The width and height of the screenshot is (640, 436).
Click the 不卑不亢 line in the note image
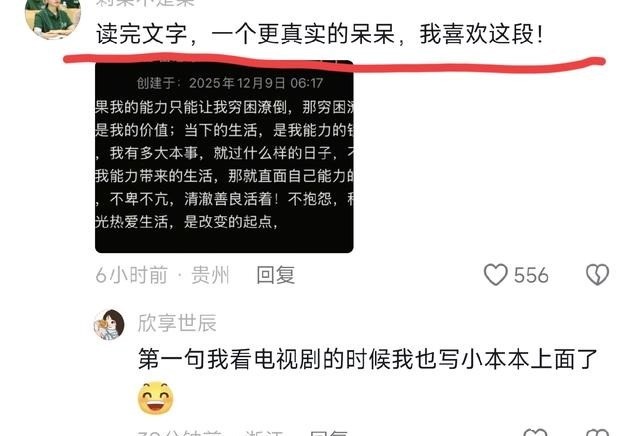point(224,199)
